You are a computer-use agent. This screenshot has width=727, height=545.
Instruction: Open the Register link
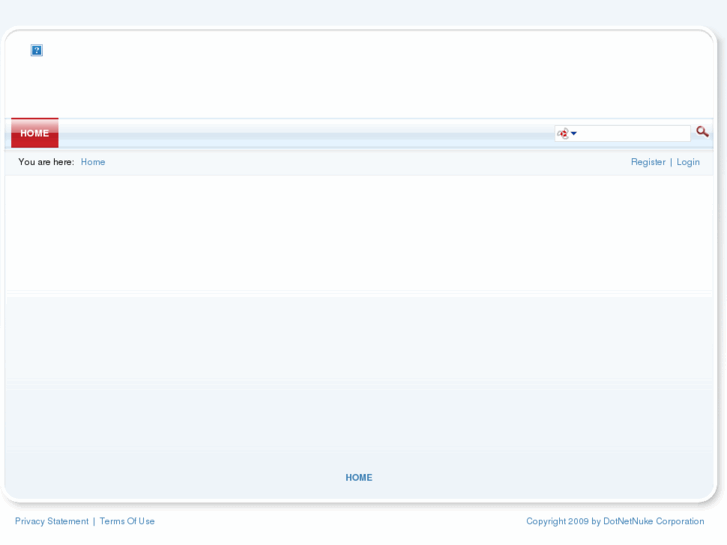(648, 162)
